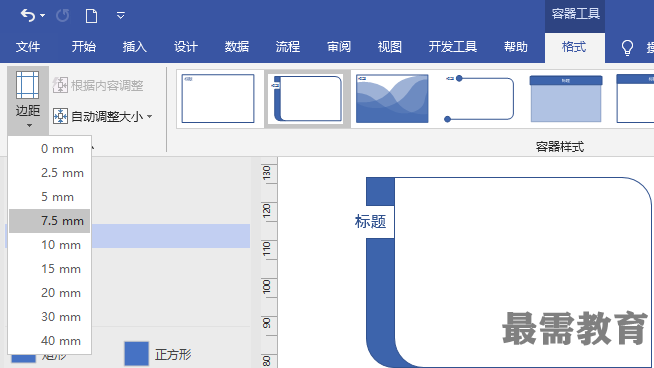Click the 自动调整大小 icon
This screenshot has width=654, height=368.
60,116
